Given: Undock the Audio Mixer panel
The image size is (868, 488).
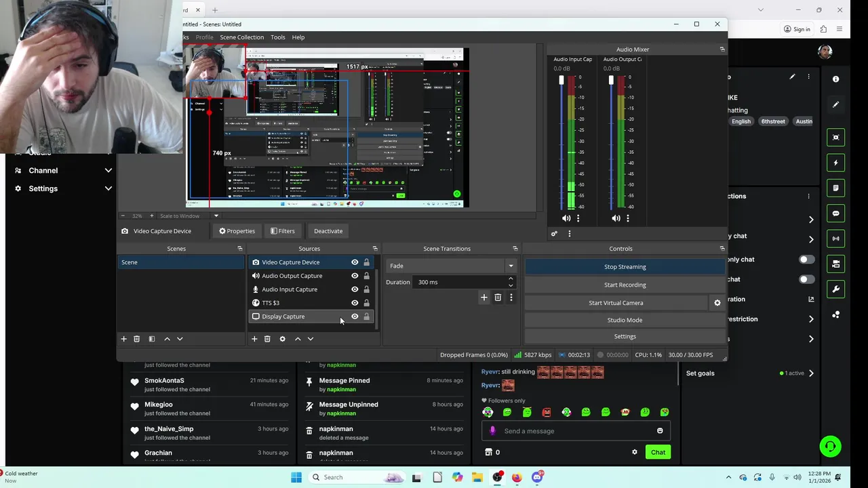Looking at the screenshot, I should (722, 49).
